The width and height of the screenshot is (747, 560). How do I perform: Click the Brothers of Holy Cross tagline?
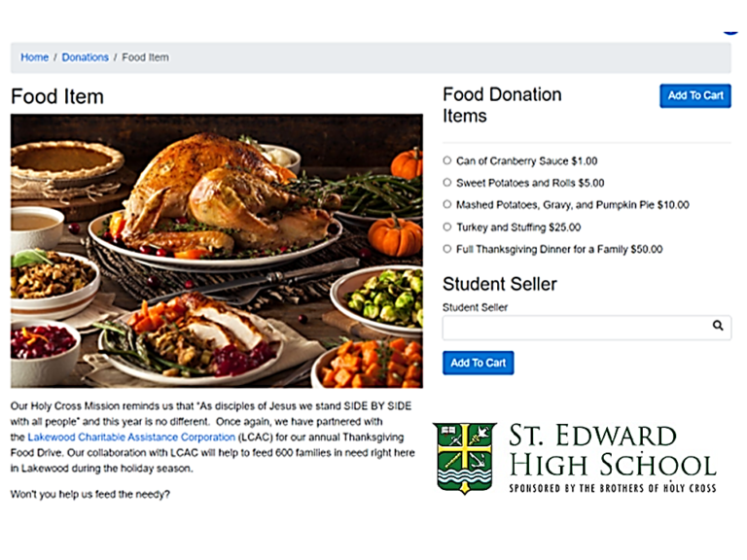click(x=612, y=486)
